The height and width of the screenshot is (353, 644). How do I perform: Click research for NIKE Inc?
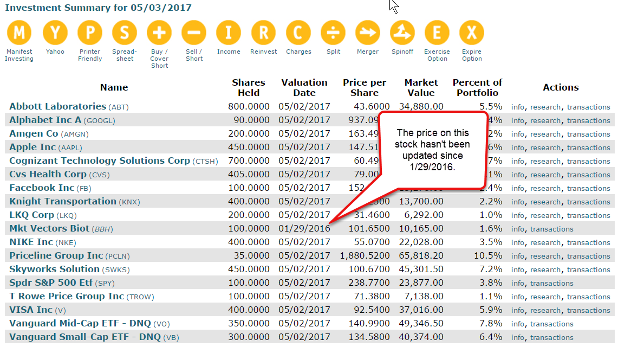pos(545,242)
